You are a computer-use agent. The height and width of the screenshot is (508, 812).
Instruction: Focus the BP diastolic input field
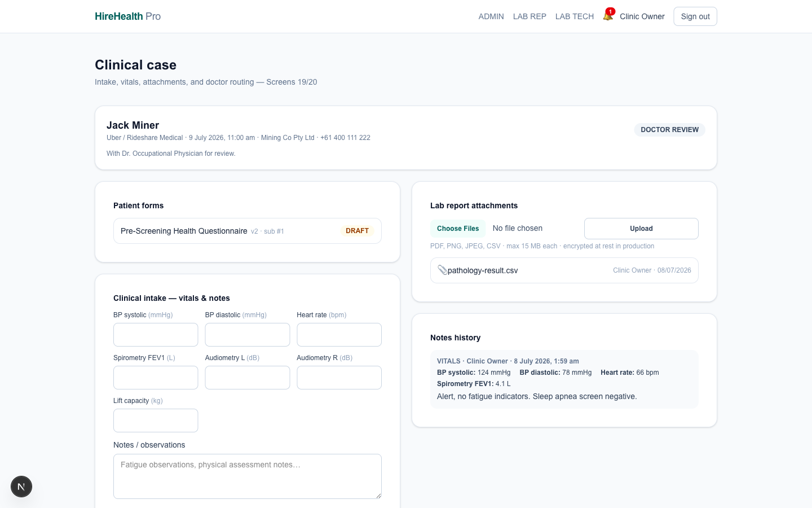248,335
